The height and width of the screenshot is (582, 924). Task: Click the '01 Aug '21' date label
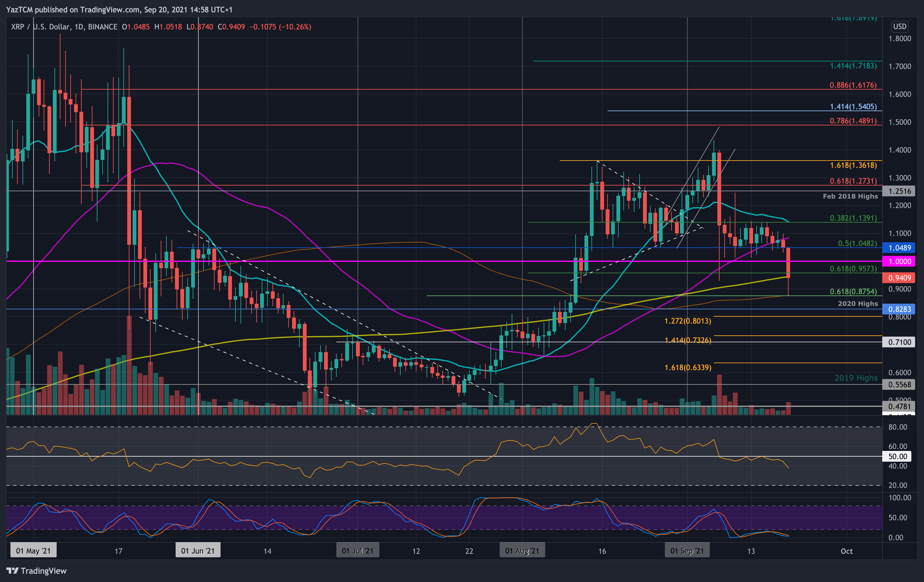(x=522, y=551)
